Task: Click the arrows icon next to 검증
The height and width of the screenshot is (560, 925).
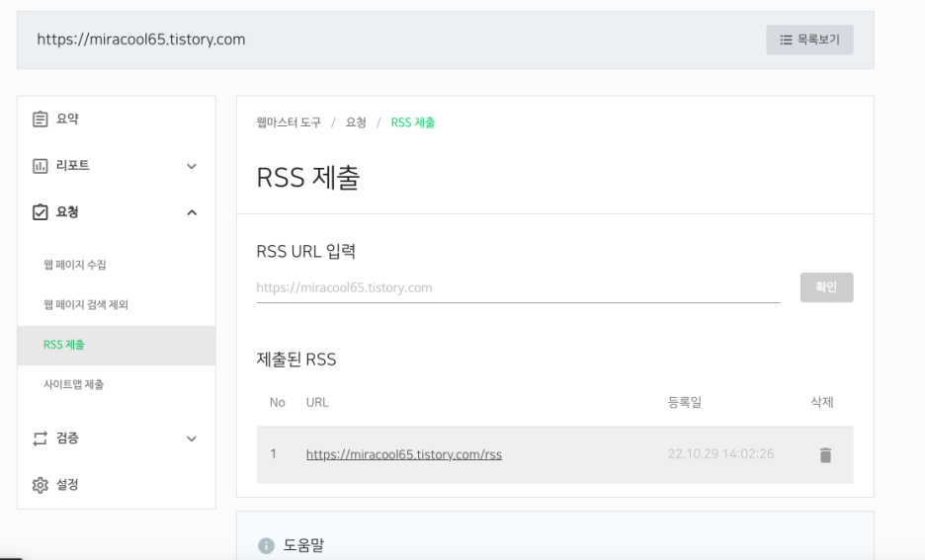Action: [x=41, y=439]
